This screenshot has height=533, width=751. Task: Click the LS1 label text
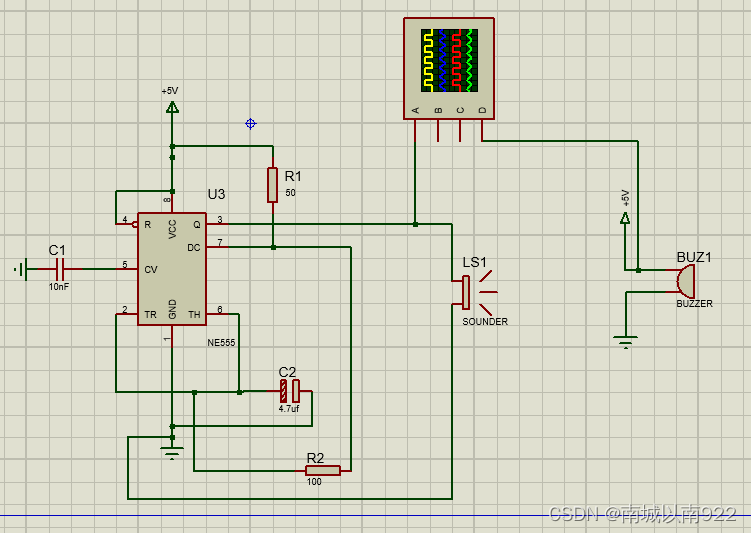click(475, 262)
